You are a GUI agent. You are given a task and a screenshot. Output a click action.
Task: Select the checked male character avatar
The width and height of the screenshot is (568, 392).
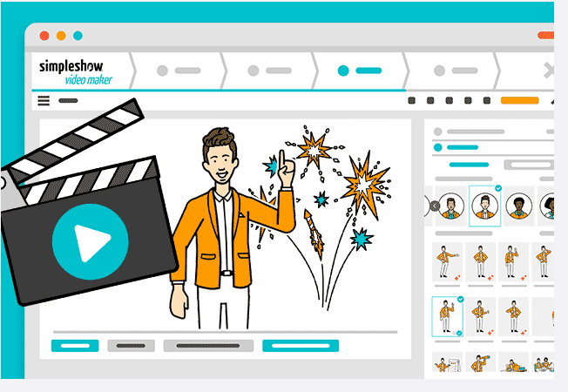pos(484,206)
